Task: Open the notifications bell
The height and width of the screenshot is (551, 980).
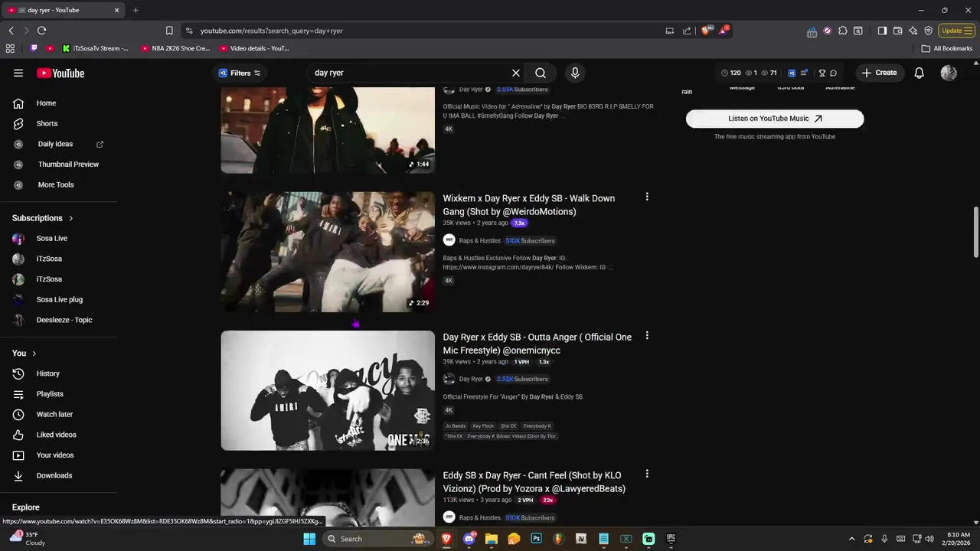Action: [x=920, y=73]
